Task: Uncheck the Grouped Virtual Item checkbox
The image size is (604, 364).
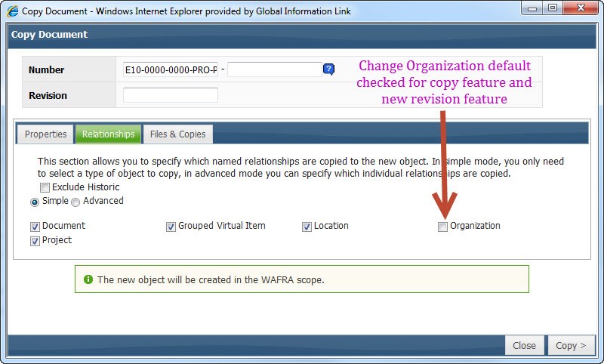Action: click(x=171, y=227)
